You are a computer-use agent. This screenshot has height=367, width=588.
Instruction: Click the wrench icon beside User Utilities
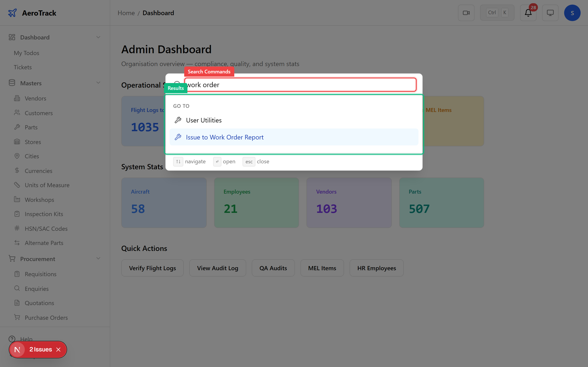[x=178, y=120]
